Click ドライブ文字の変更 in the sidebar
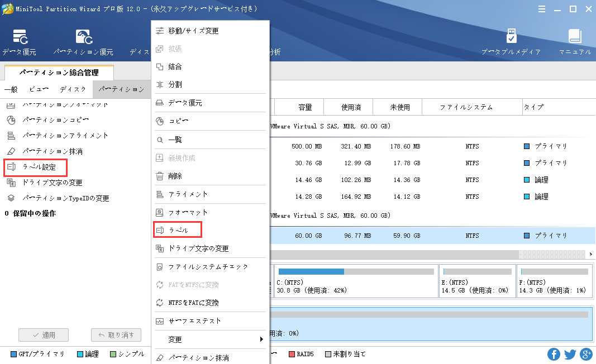This screenshot has width=596, height=364. (52, 183)
